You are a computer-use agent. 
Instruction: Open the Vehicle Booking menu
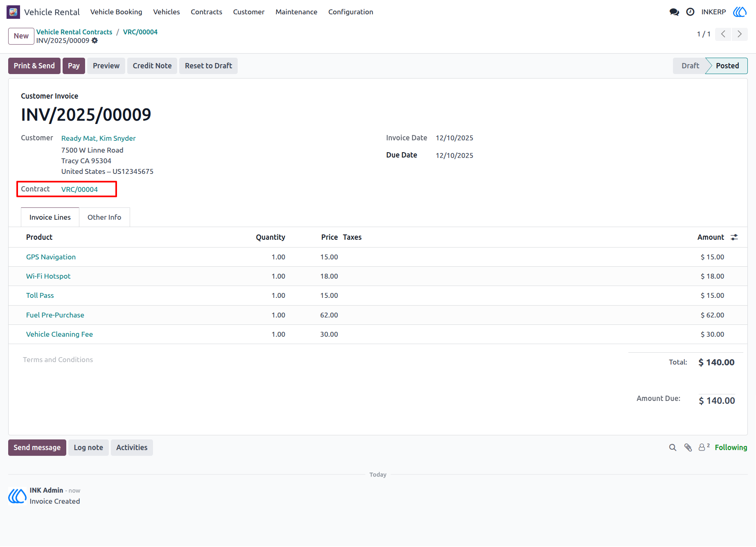pos(116,12)
